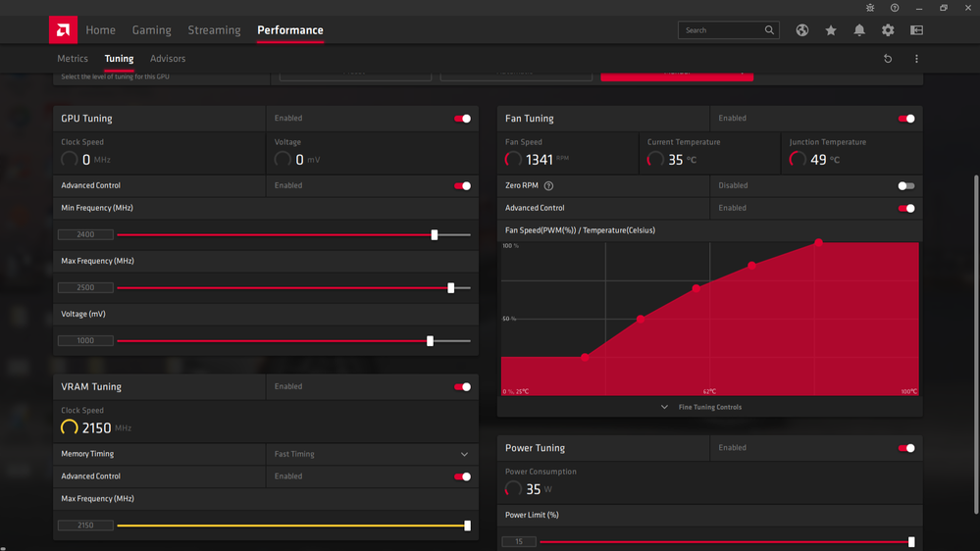
Task: Click the Voltage (mV) slider handle
Action: coord(430,341)
